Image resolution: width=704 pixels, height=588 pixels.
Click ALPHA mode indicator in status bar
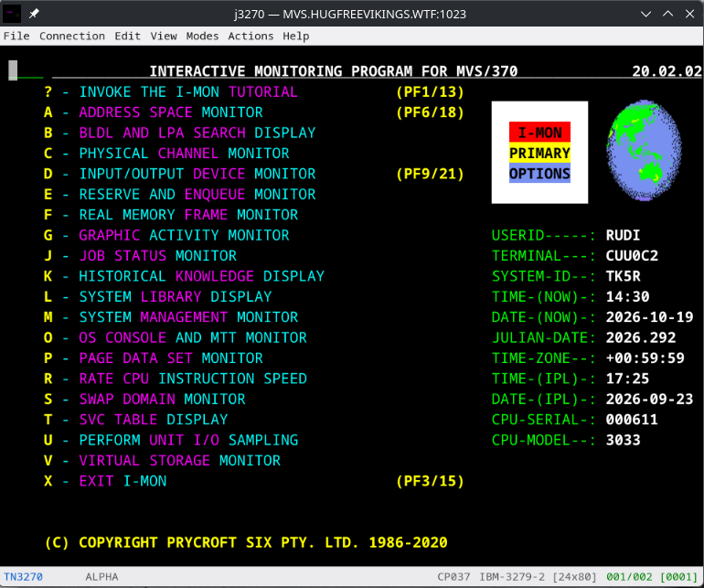(101, 577)
